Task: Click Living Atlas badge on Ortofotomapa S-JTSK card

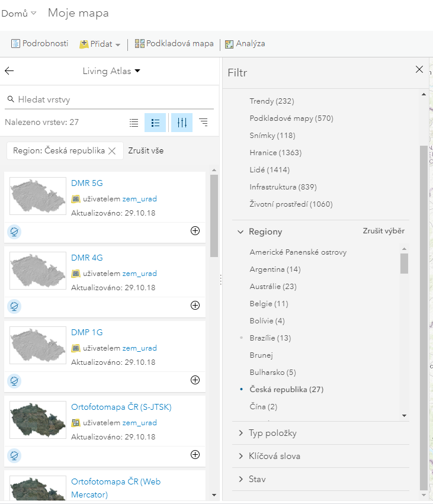Action: coord(14,455)
